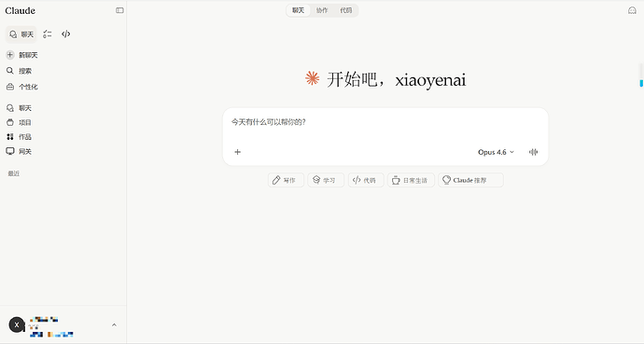Click the vertical scrollbar on the right edge
This screenshot has width=644, height=344.
pyautogui.click(x=641, y=76)
